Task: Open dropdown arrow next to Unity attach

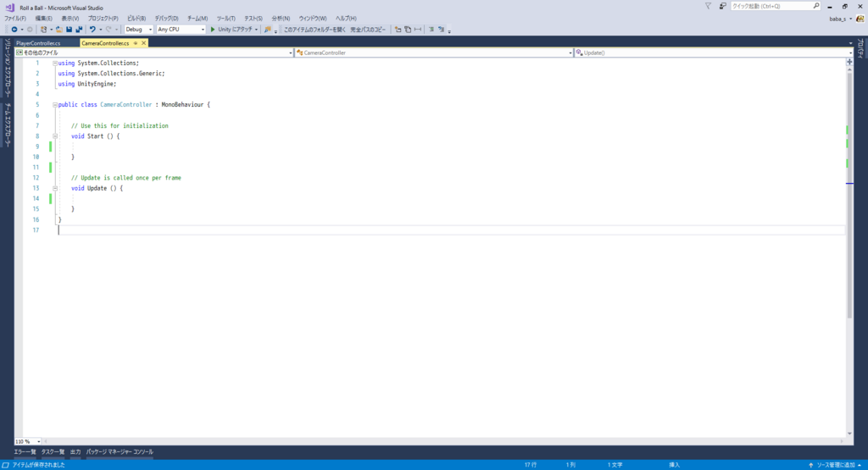Action: click(x=256, y=30)
